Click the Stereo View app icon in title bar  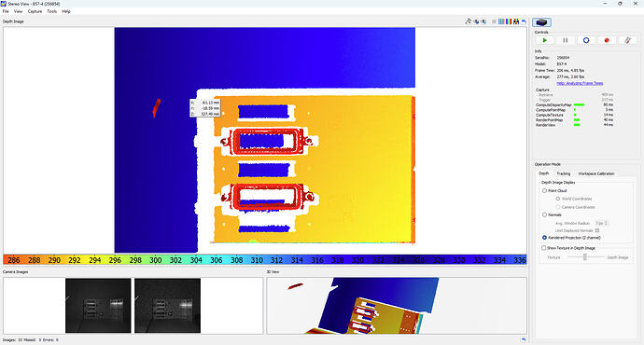(x=4, y=4)
